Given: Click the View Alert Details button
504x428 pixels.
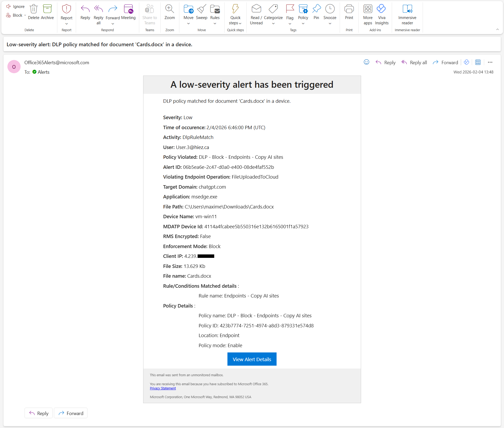Looking at the screenshot, I should [x=252, y=359].
